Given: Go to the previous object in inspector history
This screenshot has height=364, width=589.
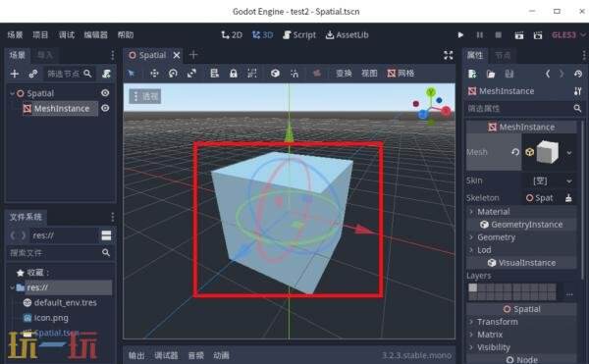Looking at the screenshot, I should click(x=548, y=74).
